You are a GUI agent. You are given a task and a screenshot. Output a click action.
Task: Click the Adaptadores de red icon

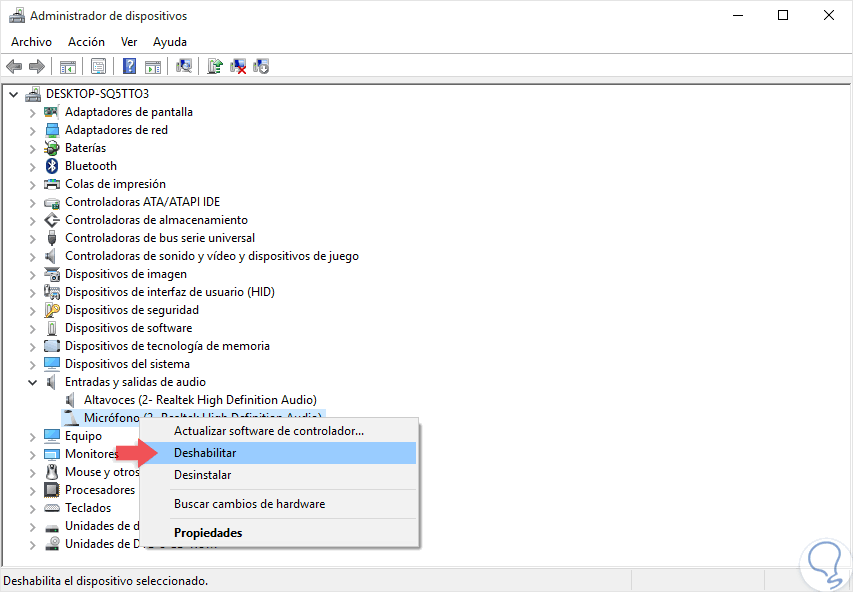point(52,130)
